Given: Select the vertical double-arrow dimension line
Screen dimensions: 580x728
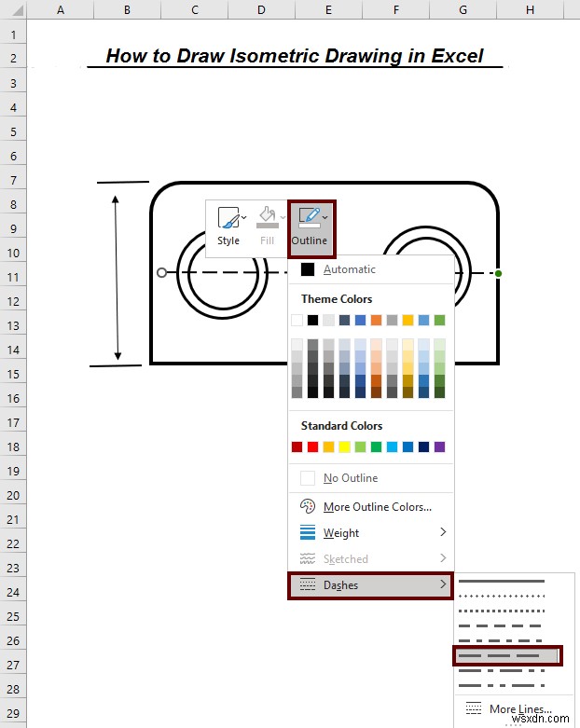Looking at the screenshot, I should click(117, 278).
